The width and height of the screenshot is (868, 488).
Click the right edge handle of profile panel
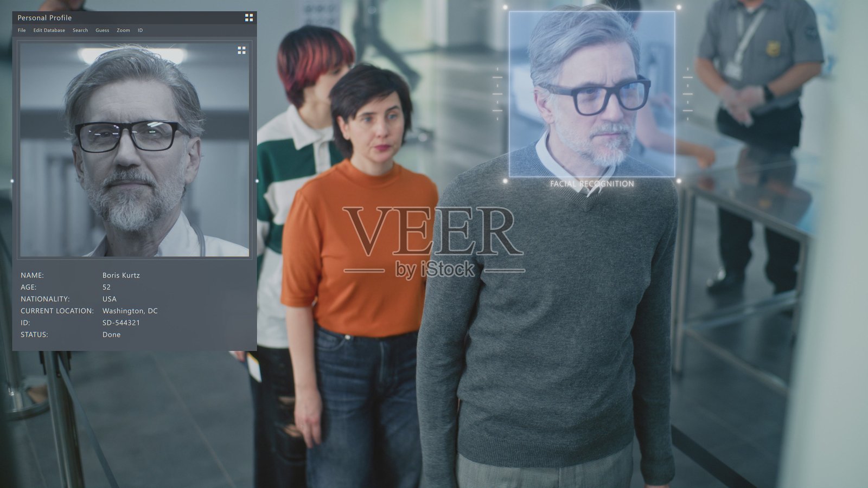point(257,181)
